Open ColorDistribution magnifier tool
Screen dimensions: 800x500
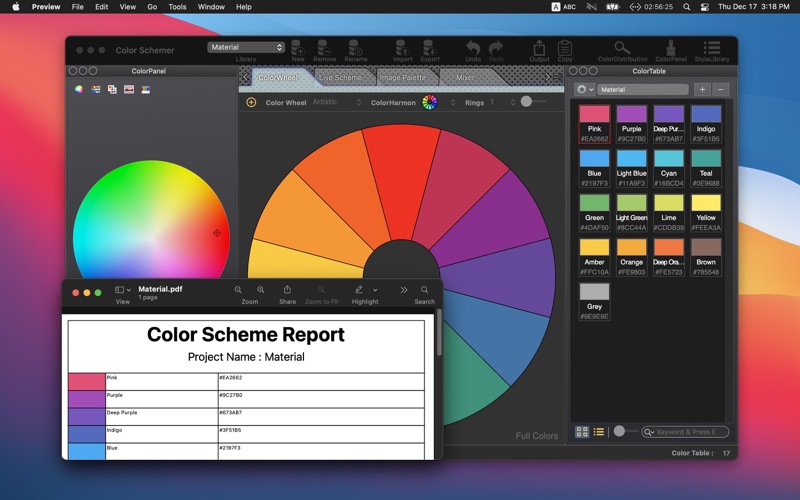coord(621,48)
